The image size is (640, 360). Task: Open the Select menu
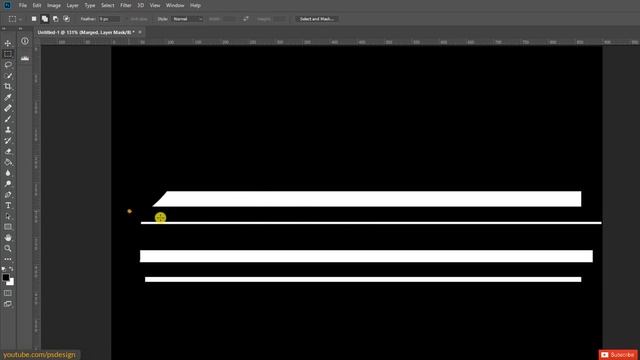108,5
